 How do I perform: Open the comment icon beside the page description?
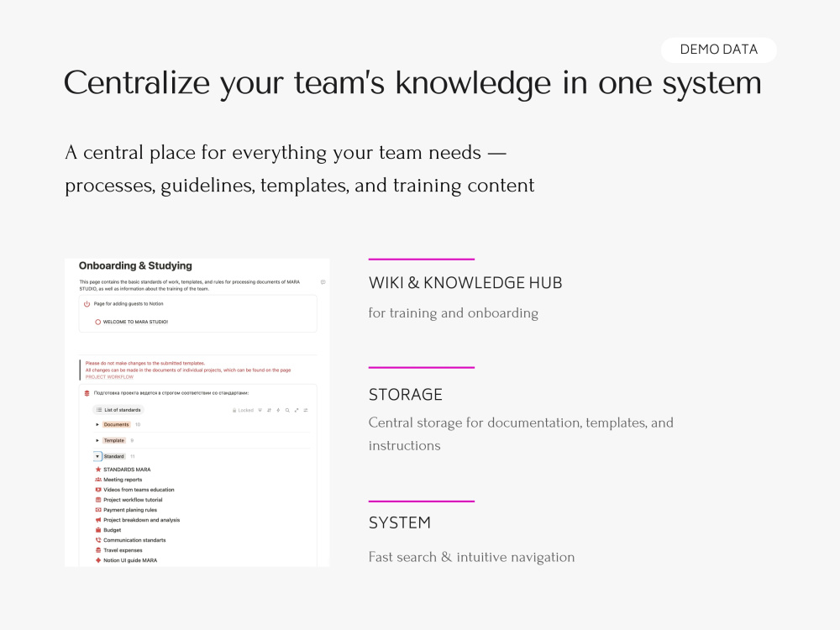point(323,281)
